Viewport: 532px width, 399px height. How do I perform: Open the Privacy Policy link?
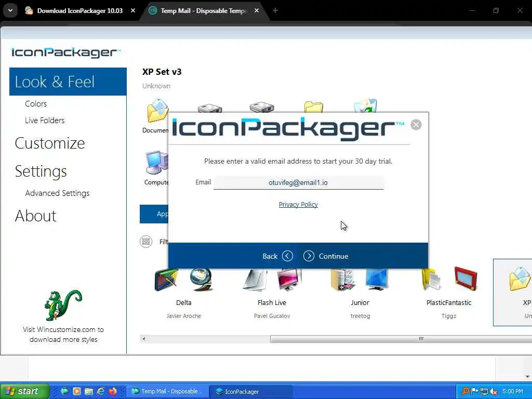point(298,205)
